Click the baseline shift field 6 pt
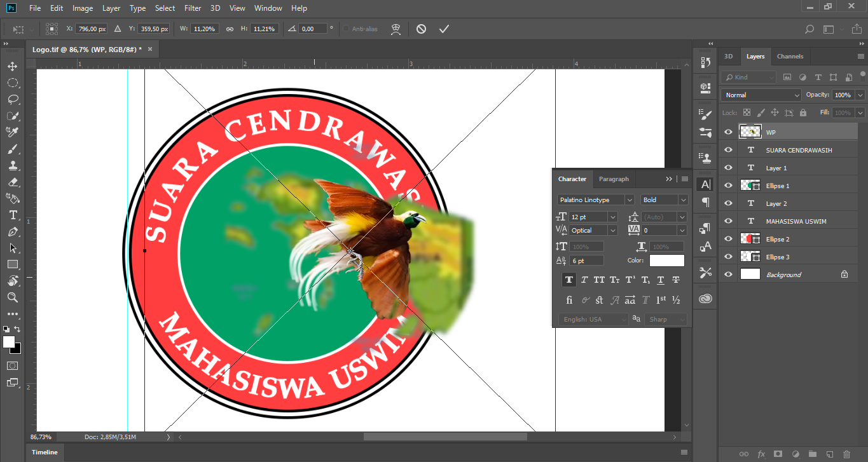This screenshot has width=868, height=462. pyautogui.click(x=586, y=261)
